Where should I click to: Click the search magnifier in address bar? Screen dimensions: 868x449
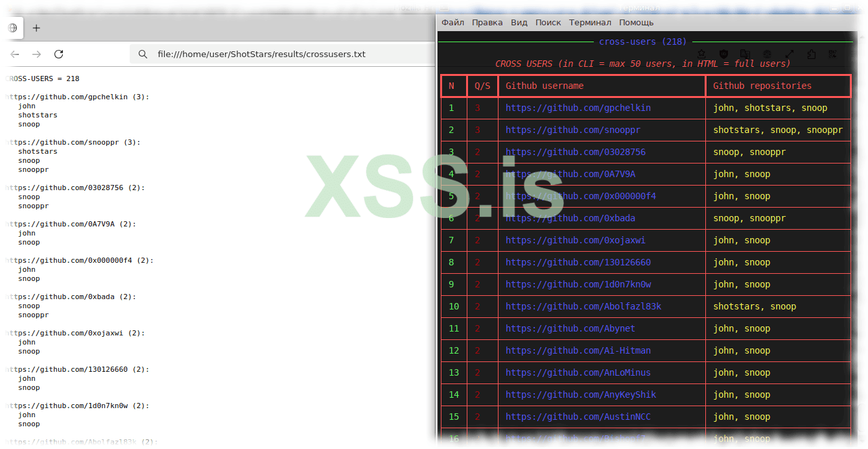[x=143, y=55]
